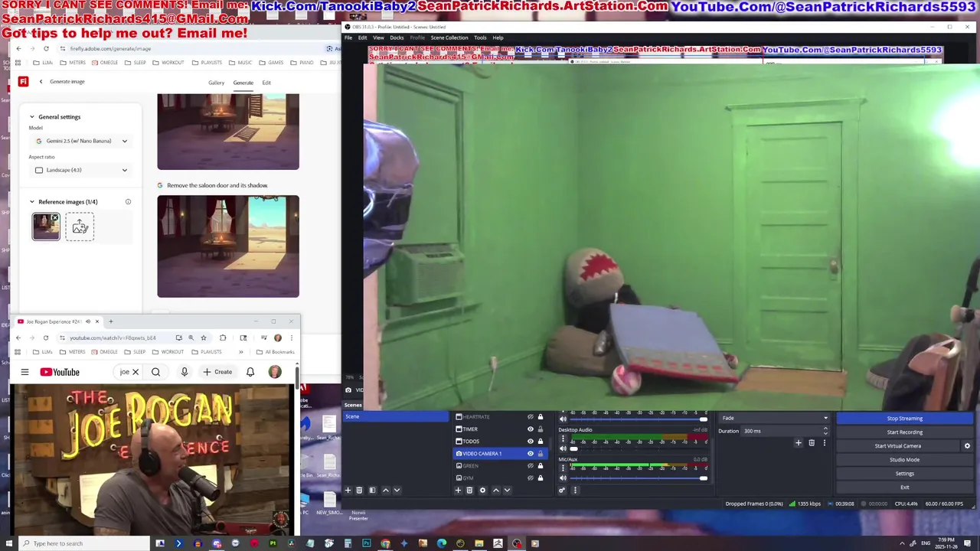Click YouTube search magnifier button
The width and height of the screenshot is (980, 551).
coord(155,372)
